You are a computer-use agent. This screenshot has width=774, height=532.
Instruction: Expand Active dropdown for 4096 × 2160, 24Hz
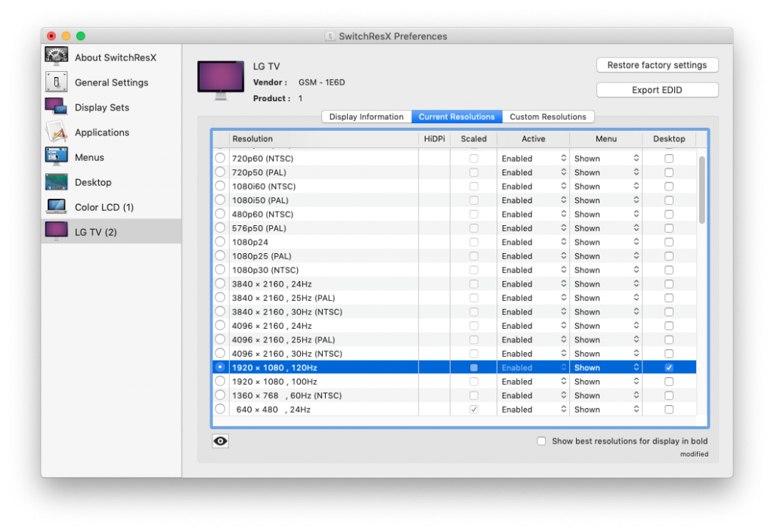click(x=533, y=326)
